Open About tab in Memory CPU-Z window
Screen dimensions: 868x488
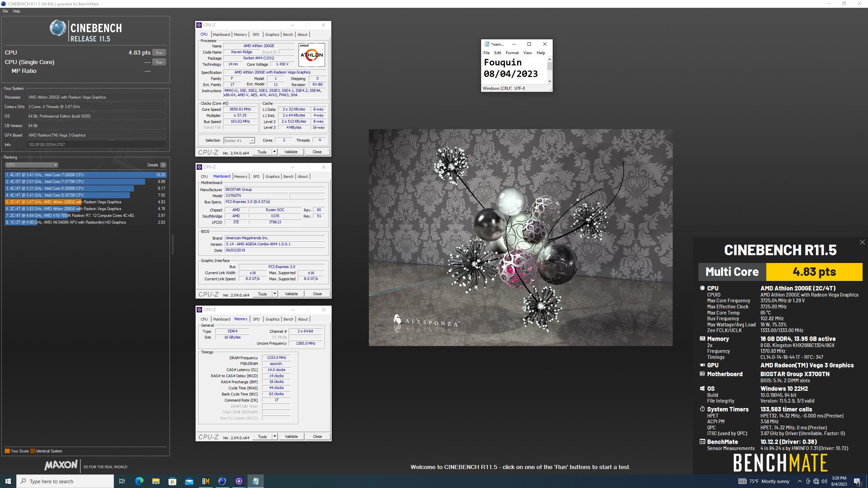pos(303,319)
